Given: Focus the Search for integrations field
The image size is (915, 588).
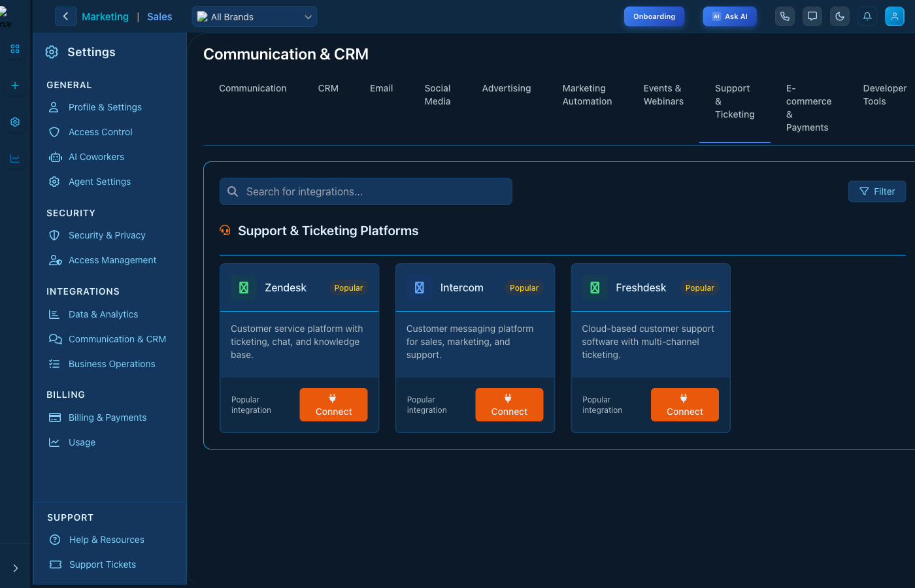Looking at the screenshot, I should click(366, 191).
